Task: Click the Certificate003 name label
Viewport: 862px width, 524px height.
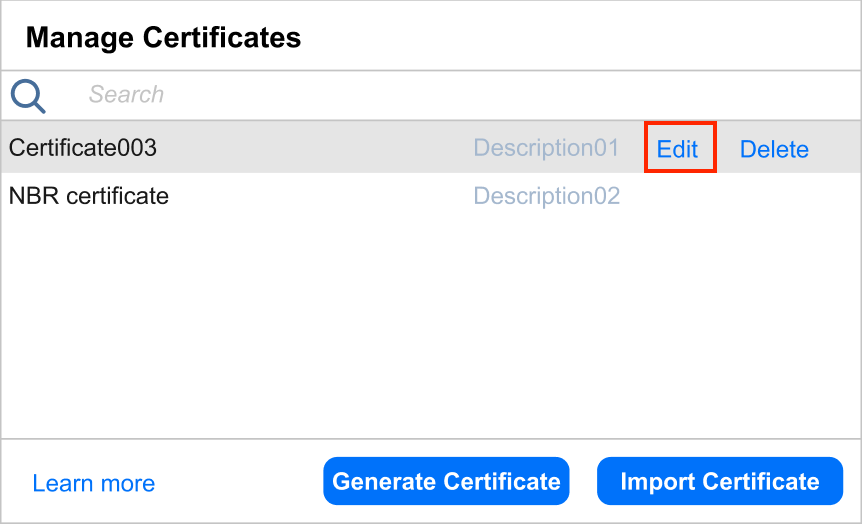Action: [x=83, y=148]
